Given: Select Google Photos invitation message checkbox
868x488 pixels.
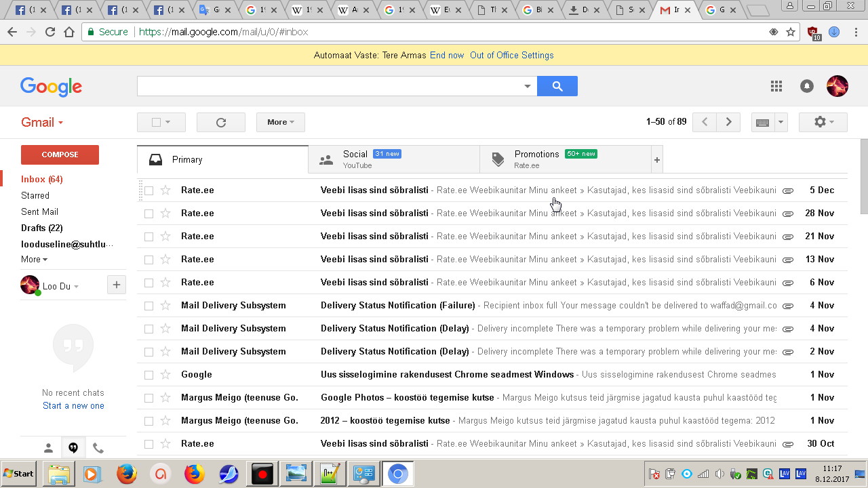Looking at the screenshot, I should tap(149, 398).
